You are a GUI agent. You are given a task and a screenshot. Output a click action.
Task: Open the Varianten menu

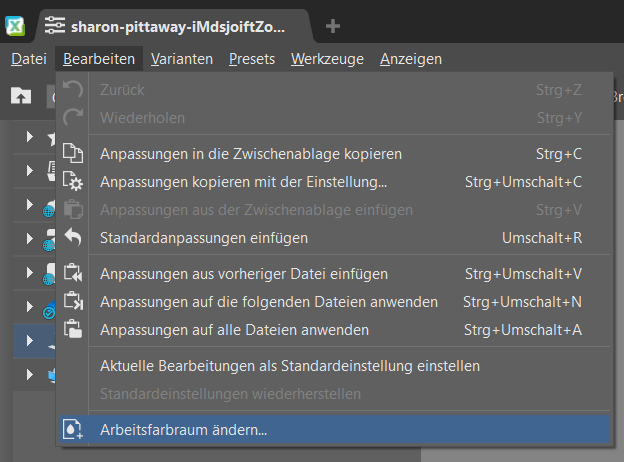tap(181, 59)
